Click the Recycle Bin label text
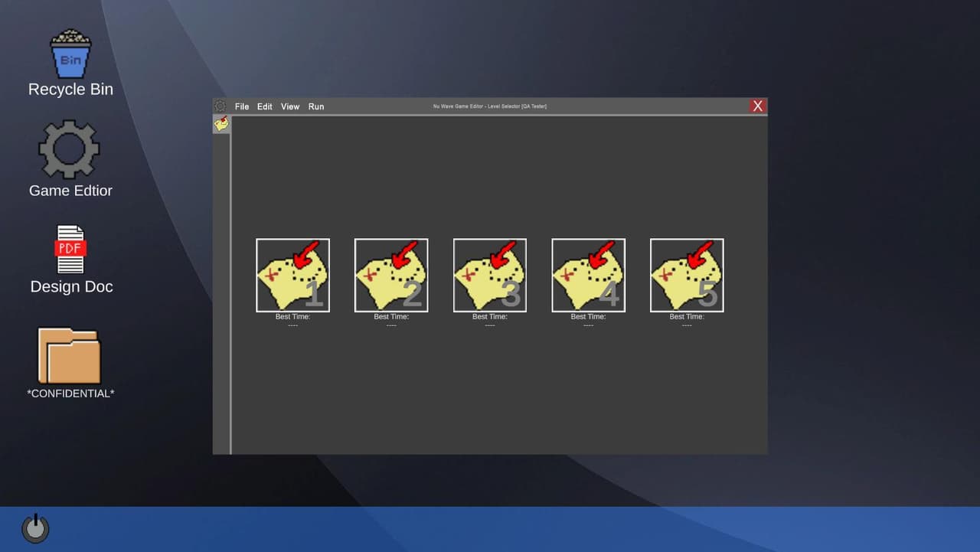980x552 pixels. click(70, 90)
